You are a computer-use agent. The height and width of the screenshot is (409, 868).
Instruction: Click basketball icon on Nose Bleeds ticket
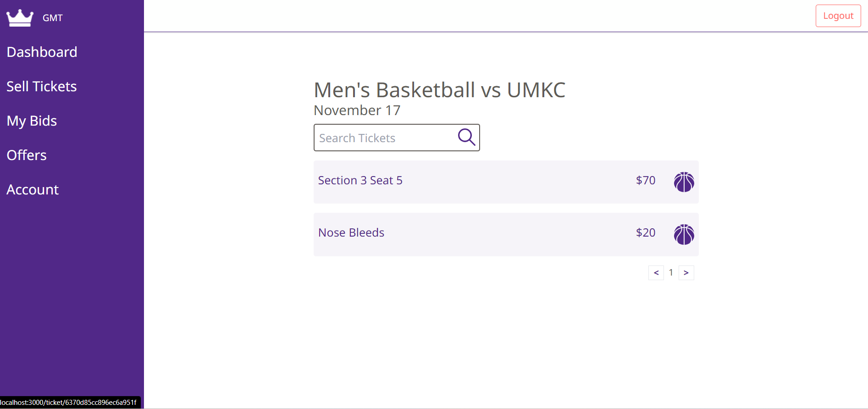pyautogui.click(x=684, y=234)
